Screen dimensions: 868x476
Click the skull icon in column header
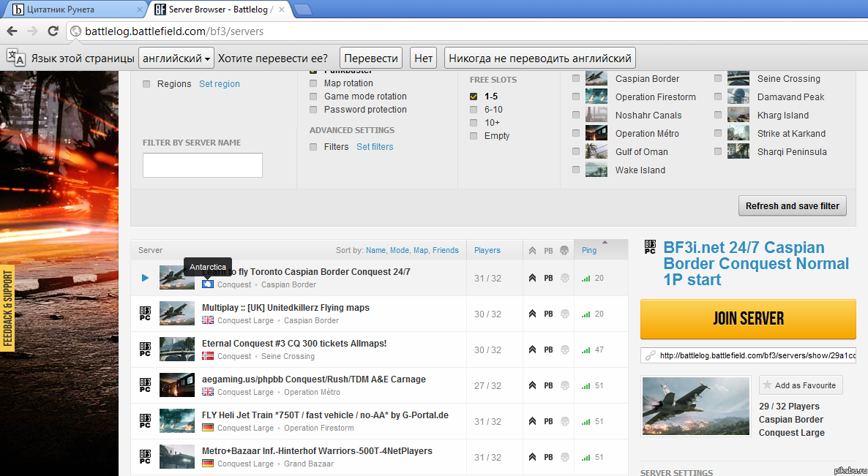point(564,251)
